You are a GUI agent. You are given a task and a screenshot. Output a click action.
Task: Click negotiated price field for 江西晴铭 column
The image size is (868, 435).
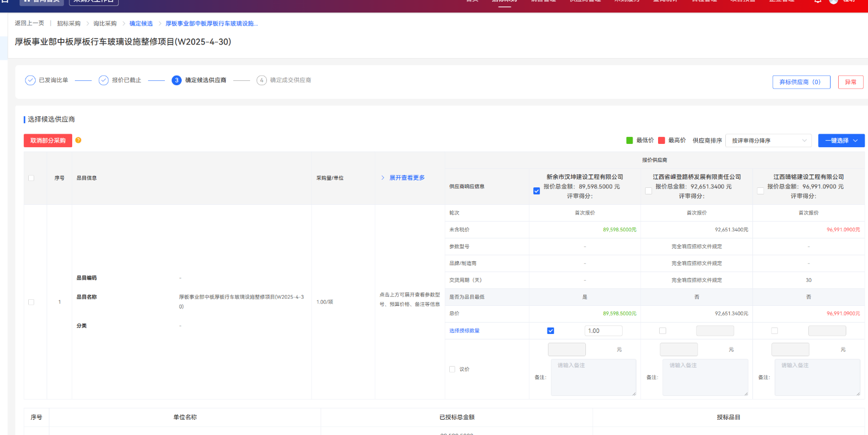(x=790, y=349)
